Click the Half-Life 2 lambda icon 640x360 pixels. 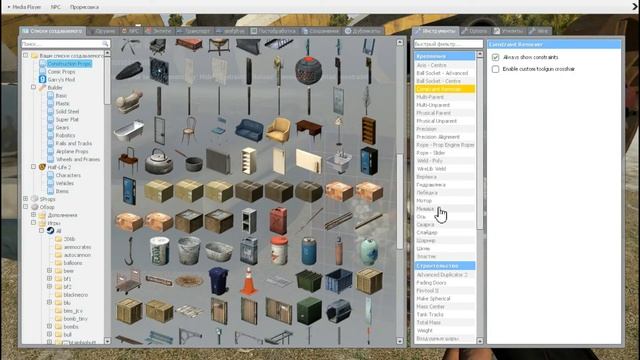[42, 167]
